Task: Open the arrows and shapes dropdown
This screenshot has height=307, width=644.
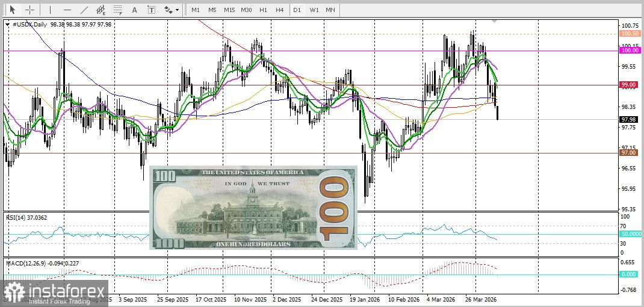Action: click(x=172, y=10)
